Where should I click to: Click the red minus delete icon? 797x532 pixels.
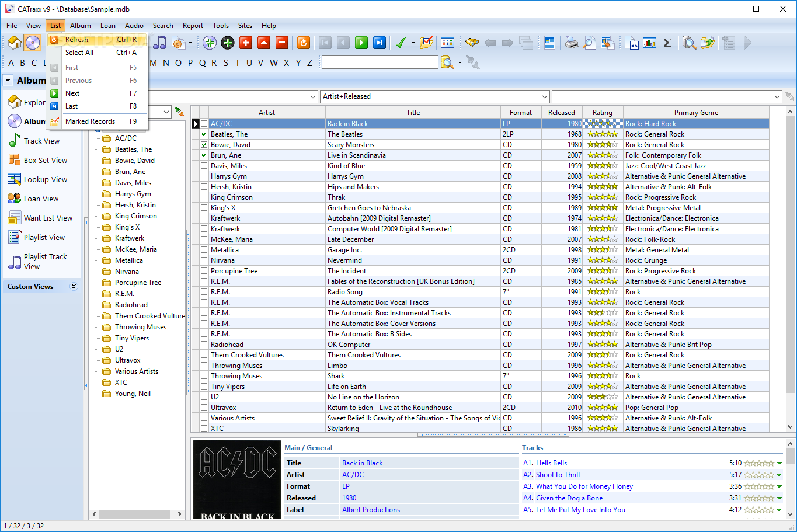pos(282,43)
